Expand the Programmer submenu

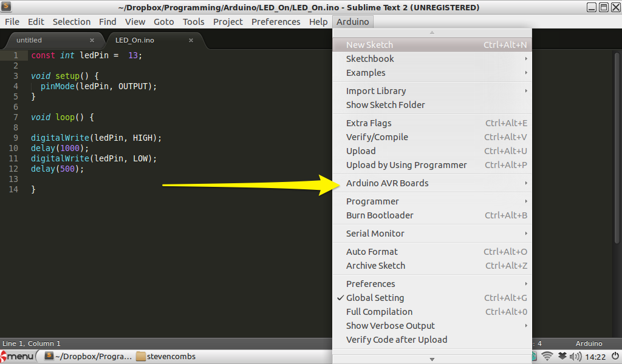click(432, 201)
